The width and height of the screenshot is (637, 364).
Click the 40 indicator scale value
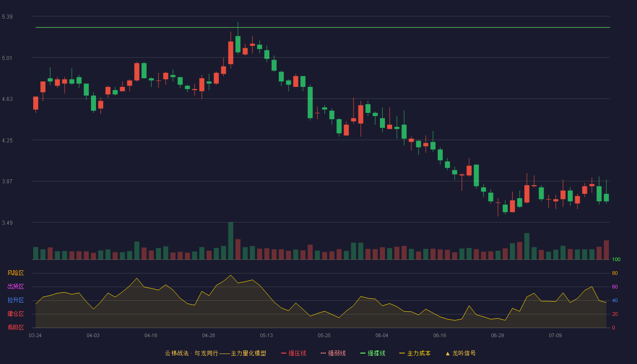(615, 300)
